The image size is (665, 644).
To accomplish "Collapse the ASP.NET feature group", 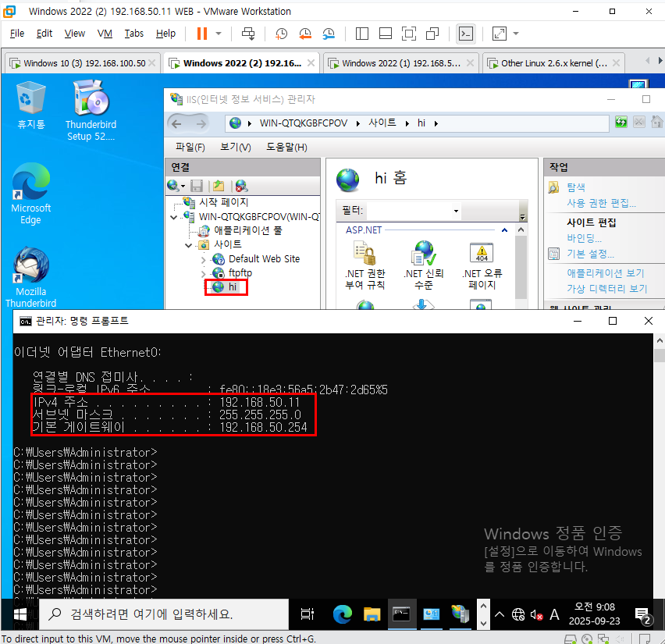I will (504, 230).
